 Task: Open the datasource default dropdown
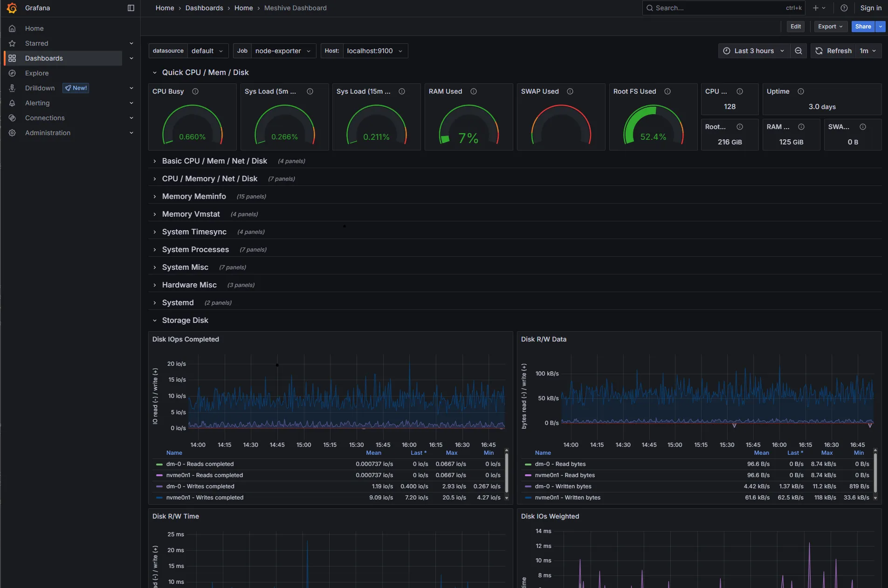tap(208, 51)
